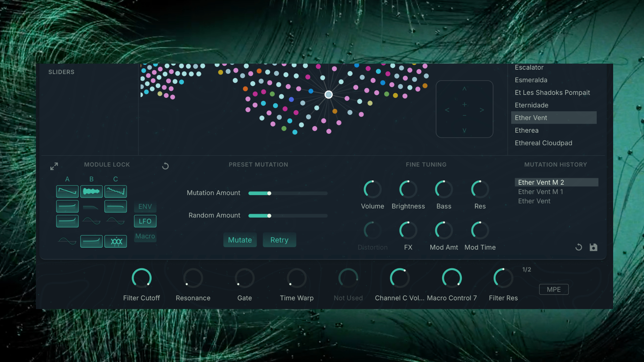
Task: Toggle the Macro module lock
Action: [145, 236]
